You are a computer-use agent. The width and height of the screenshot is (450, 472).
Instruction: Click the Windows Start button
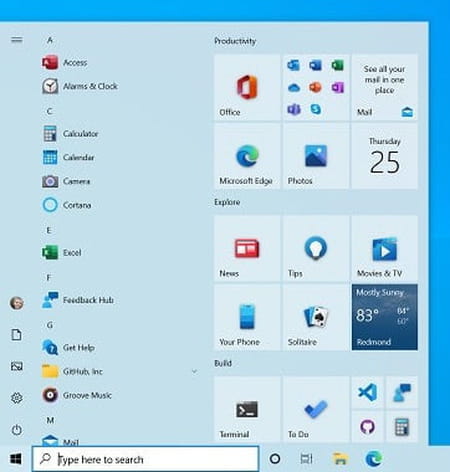[x=16, y=459]
